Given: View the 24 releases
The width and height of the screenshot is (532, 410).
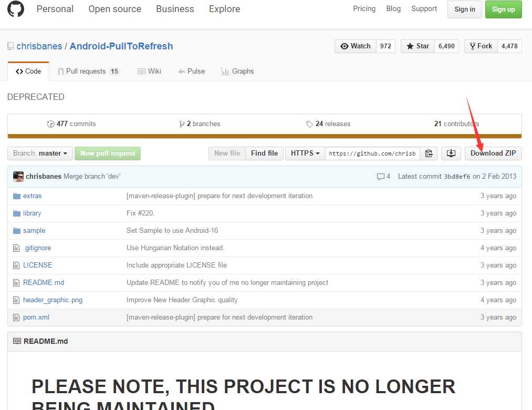Looking at the screenshot, I should 328,124.
